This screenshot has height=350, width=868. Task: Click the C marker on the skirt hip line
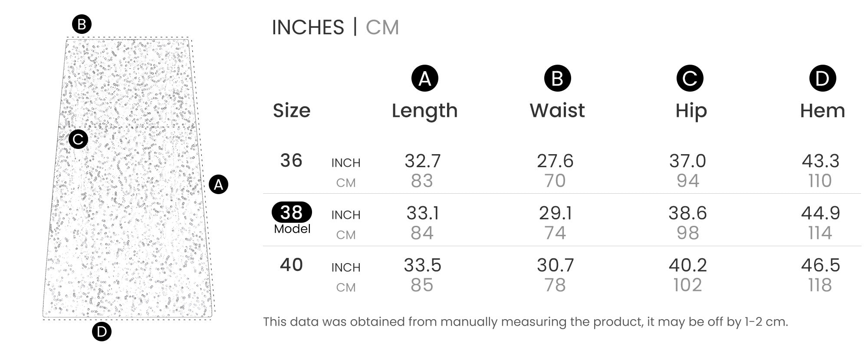pos(78,139)
